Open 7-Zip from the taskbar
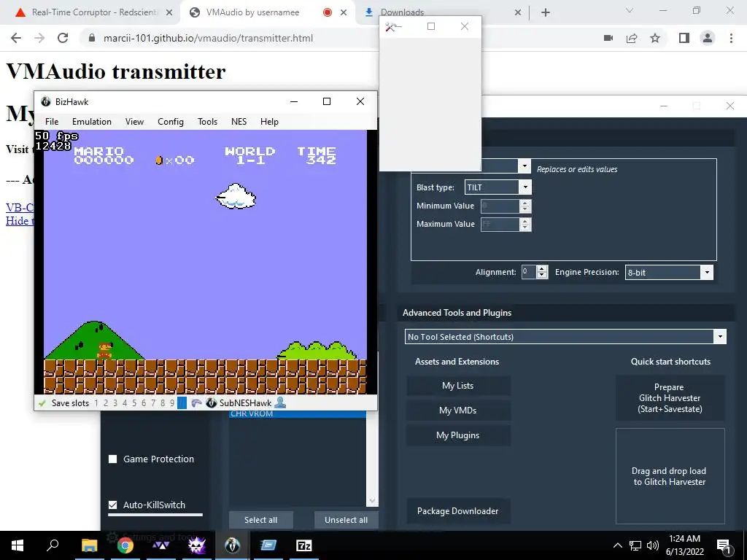The image size is (747, 560). (304, 545)
